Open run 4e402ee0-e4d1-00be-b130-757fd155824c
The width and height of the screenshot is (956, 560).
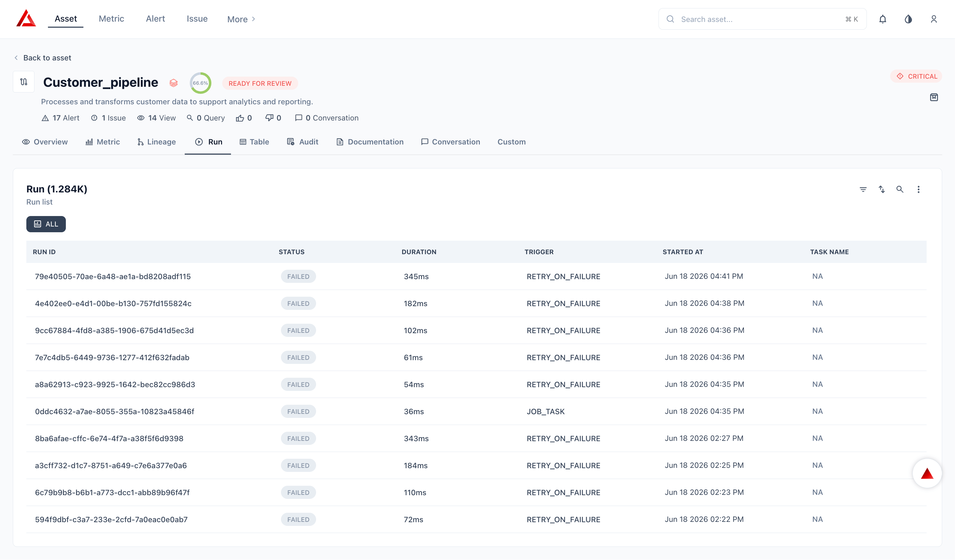tap(113, 304)
